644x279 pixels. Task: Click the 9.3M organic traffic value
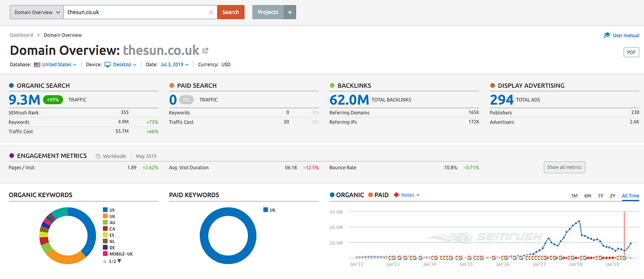[x=25, y=99]
